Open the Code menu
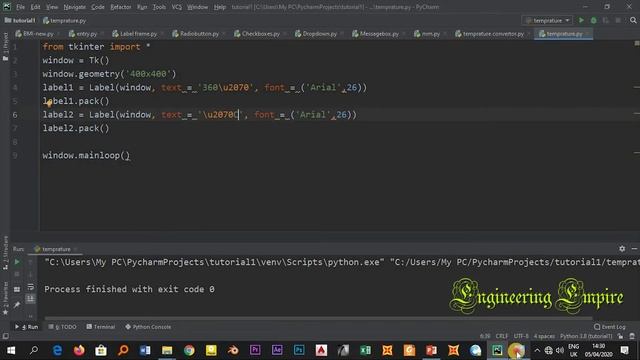Viewport: 640px width, 360px height. click(x=98, y=7)
